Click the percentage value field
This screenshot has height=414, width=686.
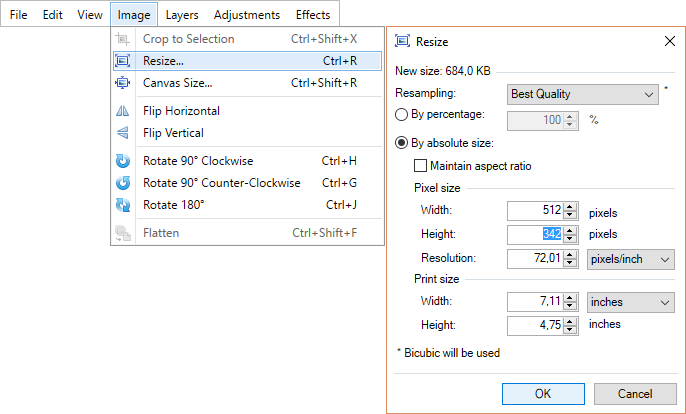click(535, 121)
